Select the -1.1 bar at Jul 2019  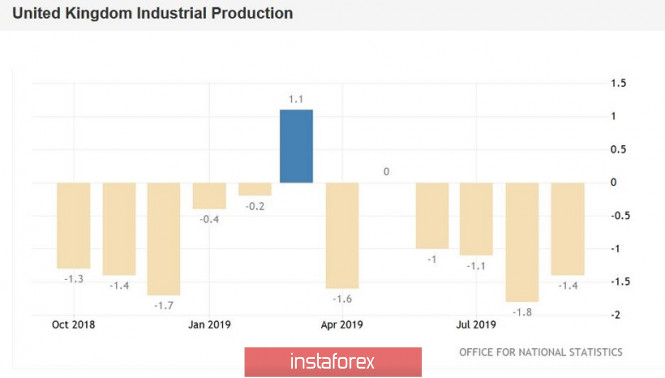(x=476, y=219)
